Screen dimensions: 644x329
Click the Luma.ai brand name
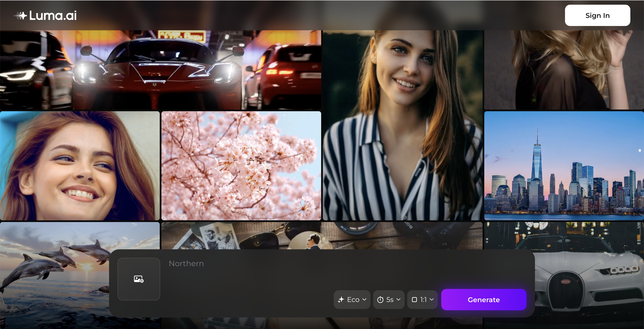(53, 16)
